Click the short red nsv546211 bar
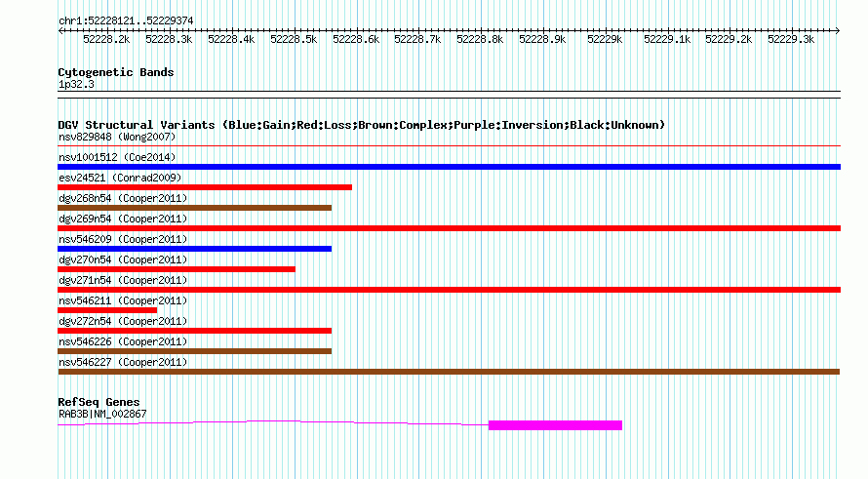This screenshot has height=479, width=868. (x=107, y=310)
